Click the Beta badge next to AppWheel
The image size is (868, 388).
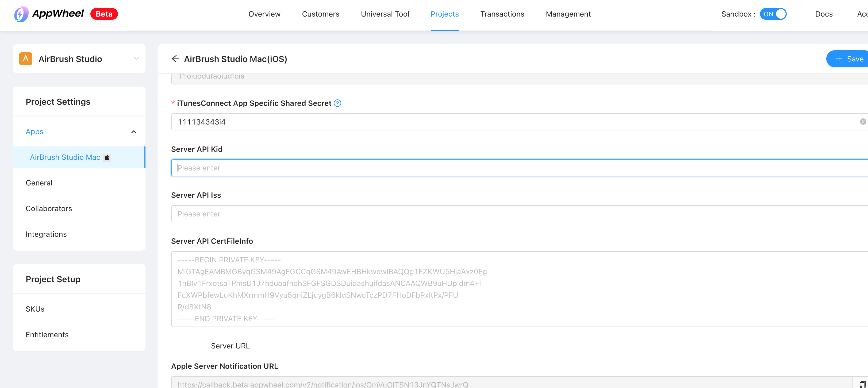point(104,14)
